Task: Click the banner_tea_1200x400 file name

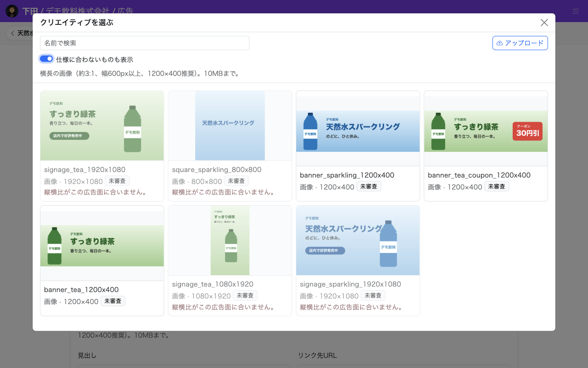Action: coord(81,290)
